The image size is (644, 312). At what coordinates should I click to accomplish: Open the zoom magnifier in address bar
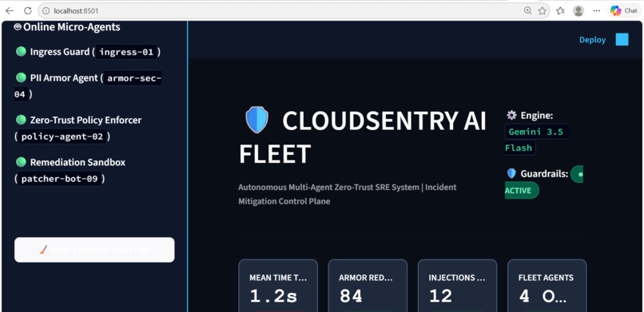click(x=528, y=10)
